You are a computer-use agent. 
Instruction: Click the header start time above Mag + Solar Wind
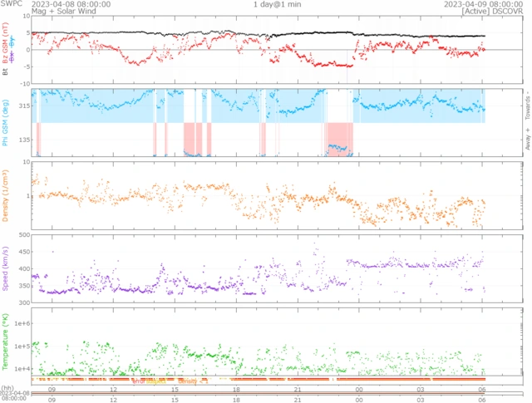(71, 4)
